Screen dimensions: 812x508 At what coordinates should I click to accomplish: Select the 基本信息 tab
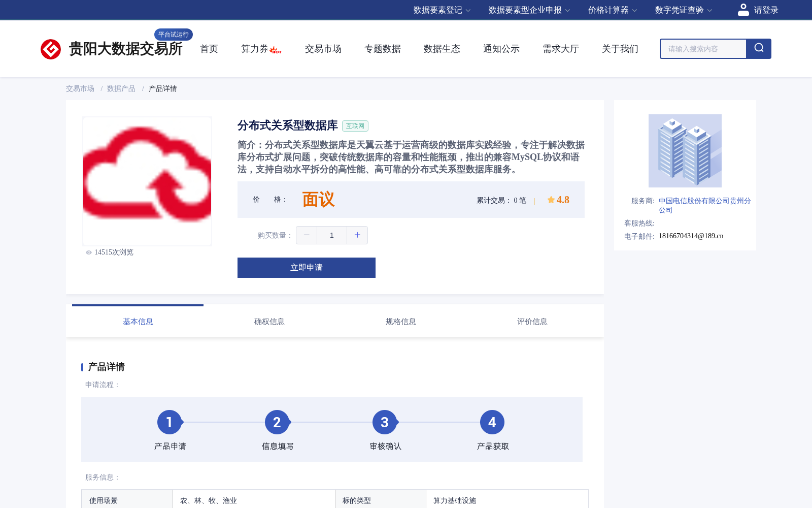(x=138, y=322)
